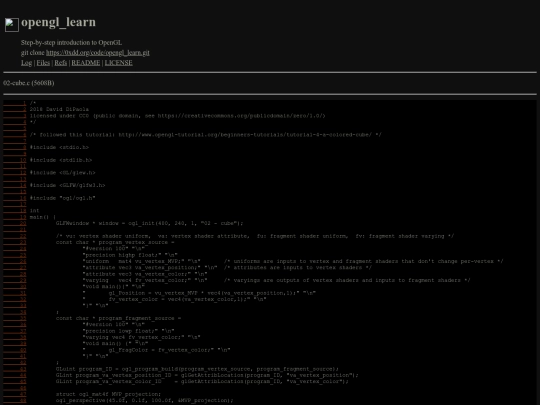Viewport: 540px width, 405px height.
Task: Click the file name 02-cube.c (5608B)
Action: coord(29,83)
